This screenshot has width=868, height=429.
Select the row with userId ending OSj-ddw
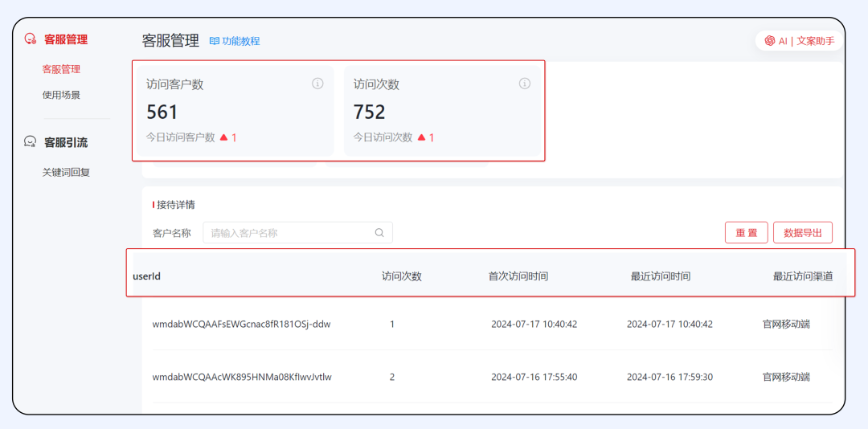click(x=241, y=324)
